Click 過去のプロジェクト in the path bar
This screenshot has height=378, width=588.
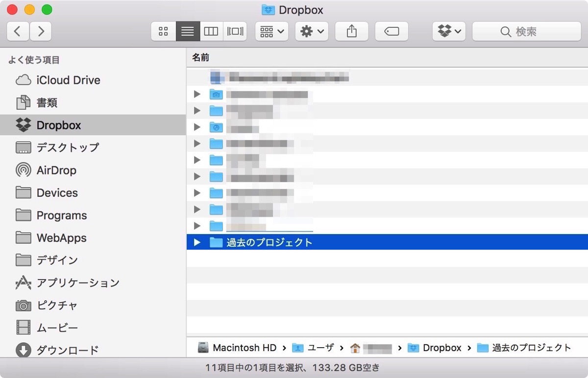coord(524,348)
